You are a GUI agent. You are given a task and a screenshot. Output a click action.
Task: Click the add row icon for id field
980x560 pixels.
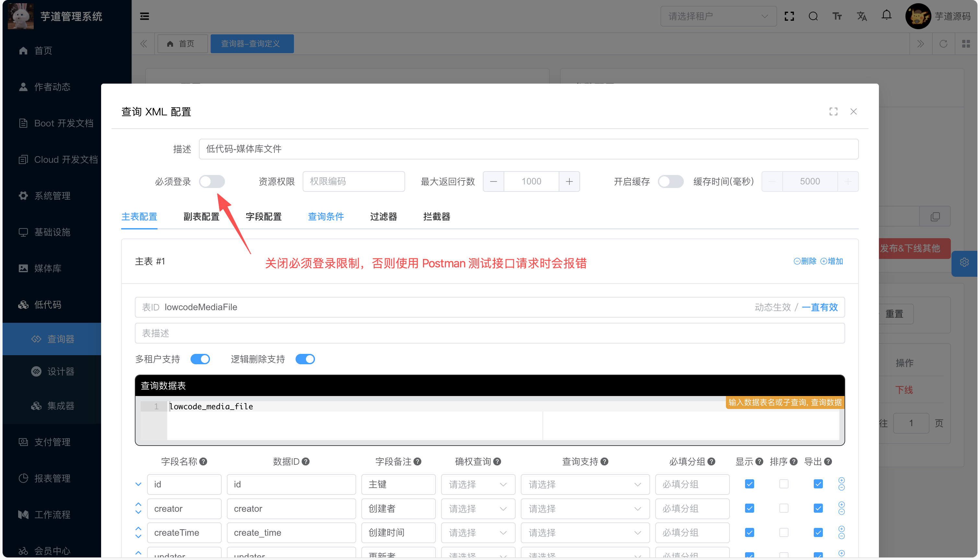click(841, 480)
